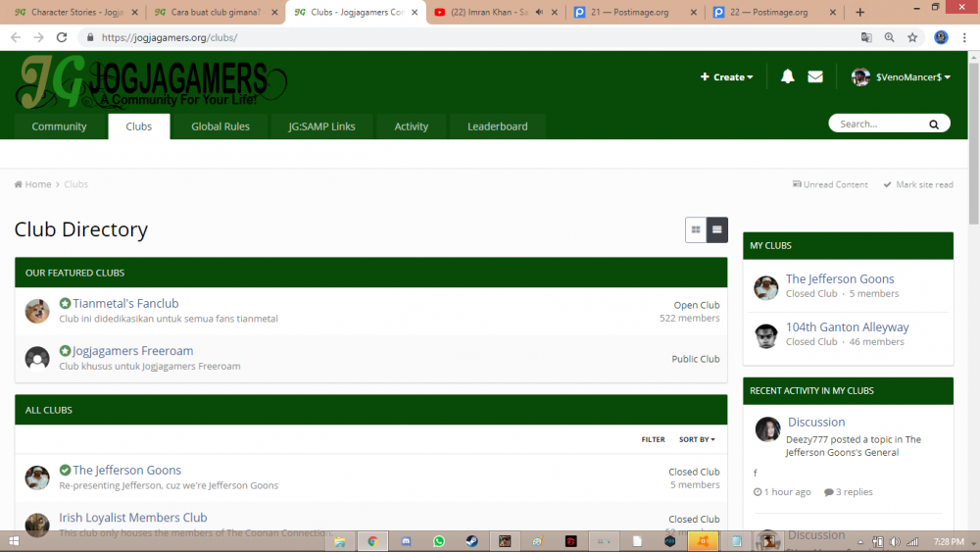Click Tianmetal's Fanclub avatar thumbnail

pos(37,311)
